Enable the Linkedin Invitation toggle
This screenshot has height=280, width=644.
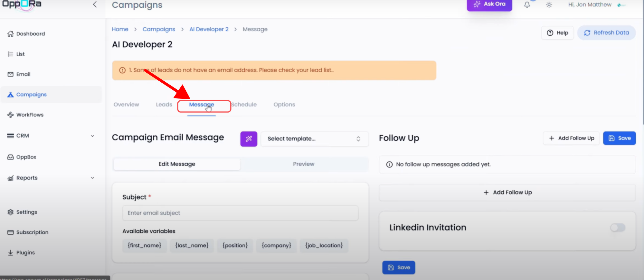[x=618, y=228]
